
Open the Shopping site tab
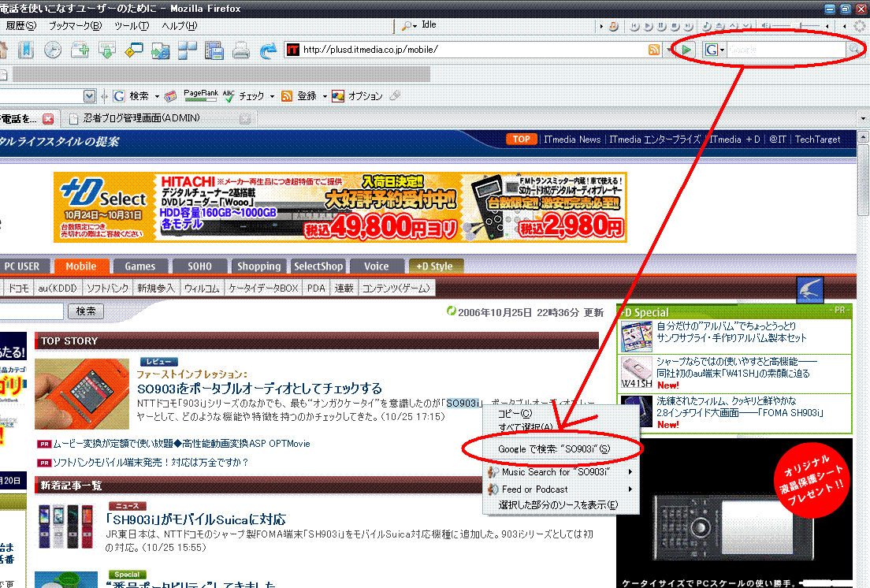259,266
